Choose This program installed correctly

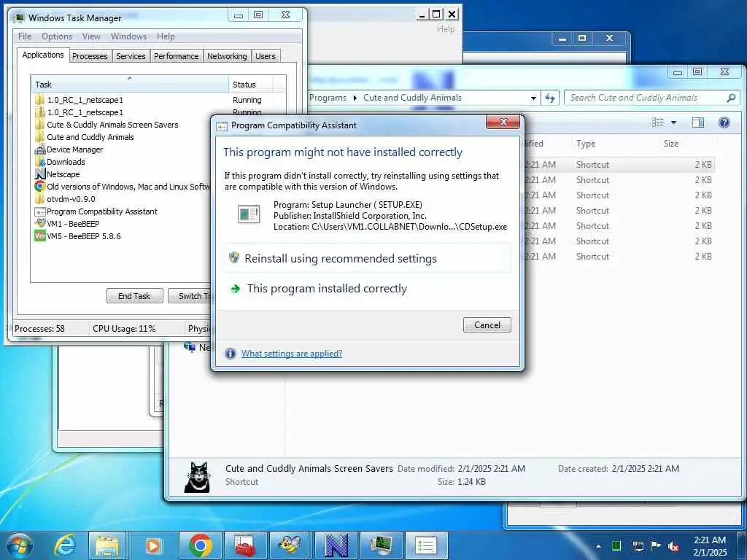pos(368,289)
